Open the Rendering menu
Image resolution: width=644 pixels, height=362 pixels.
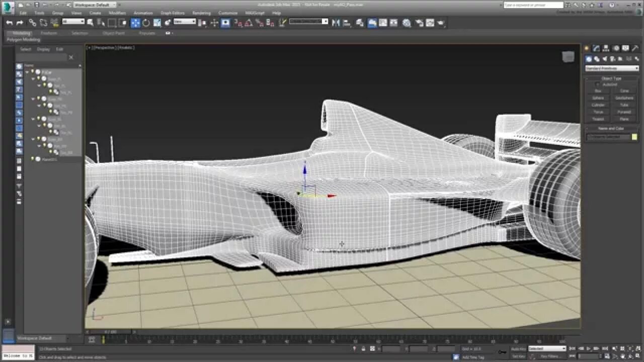[x=201, y=13]
